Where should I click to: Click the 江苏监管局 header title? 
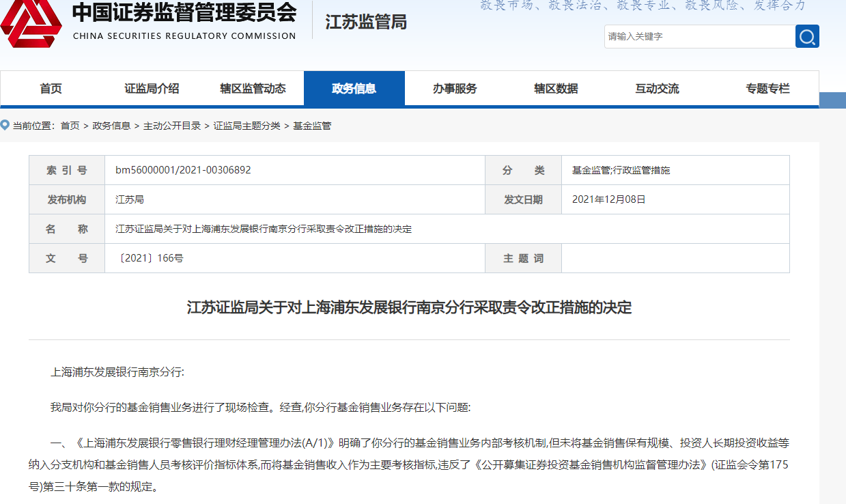tap(366, 22)
